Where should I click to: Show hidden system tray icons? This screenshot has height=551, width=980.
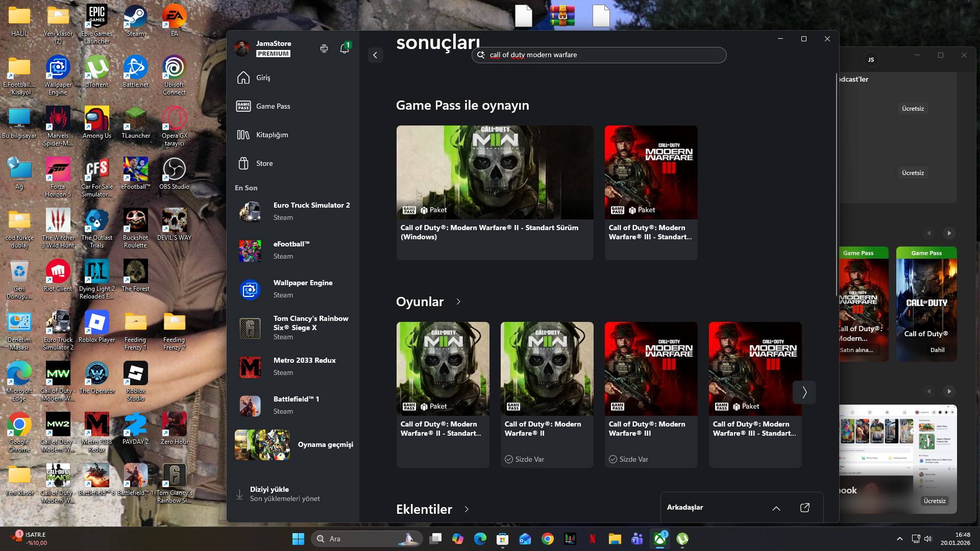(x=900, y=539)
